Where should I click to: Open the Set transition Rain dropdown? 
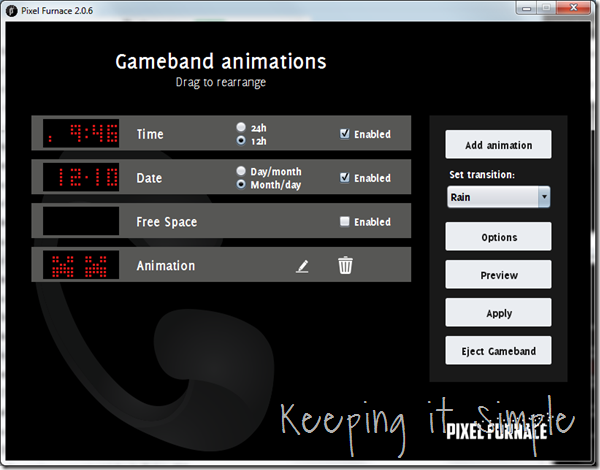[498, 197]
